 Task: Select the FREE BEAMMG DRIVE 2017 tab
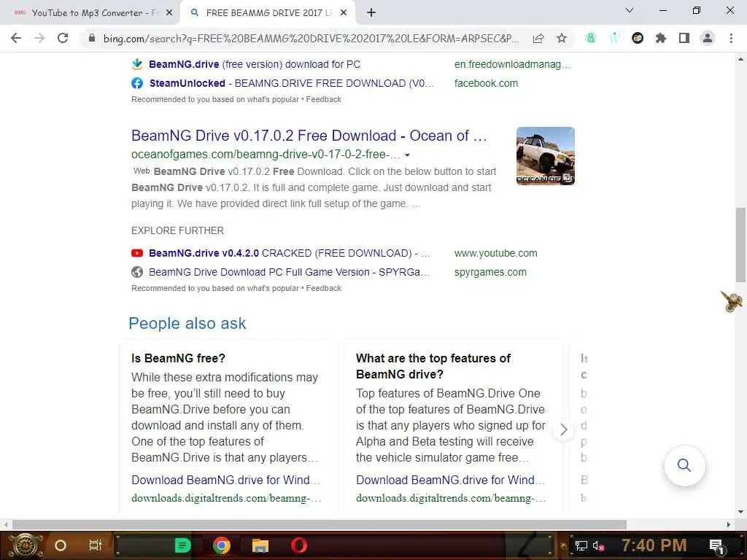tap(268, 13)
